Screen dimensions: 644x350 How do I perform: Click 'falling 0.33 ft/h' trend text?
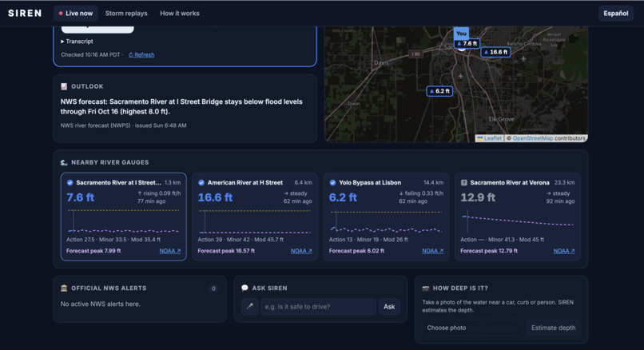tap(421, 193)
